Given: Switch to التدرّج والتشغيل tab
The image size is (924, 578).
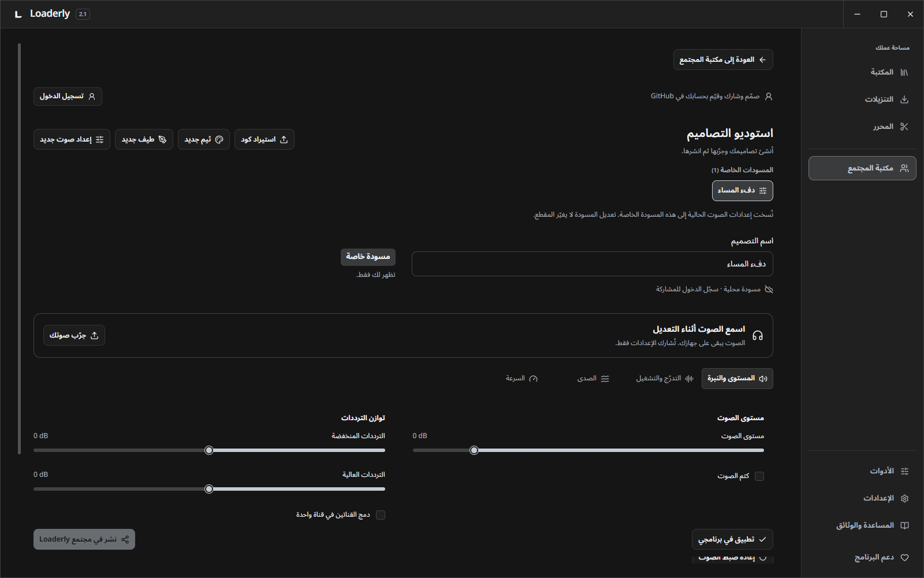Looking at the screenshot, I should tap(665, 379).
